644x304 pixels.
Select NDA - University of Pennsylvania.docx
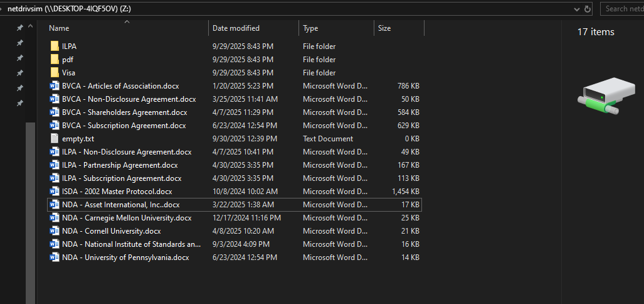pyautogui.click(x=125, y=258)
